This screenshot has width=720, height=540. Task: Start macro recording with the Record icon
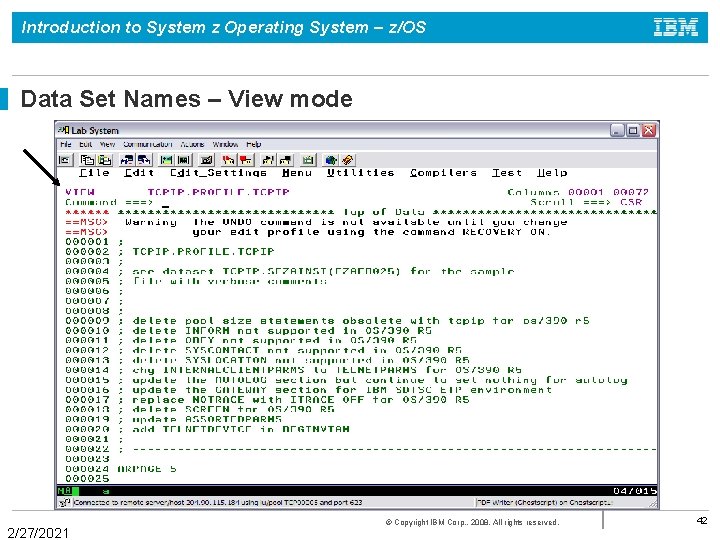(x=228, y=160)
